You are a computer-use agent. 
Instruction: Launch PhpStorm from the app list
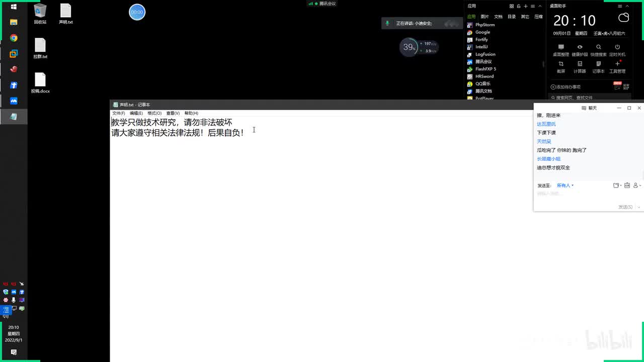point(481,25)
